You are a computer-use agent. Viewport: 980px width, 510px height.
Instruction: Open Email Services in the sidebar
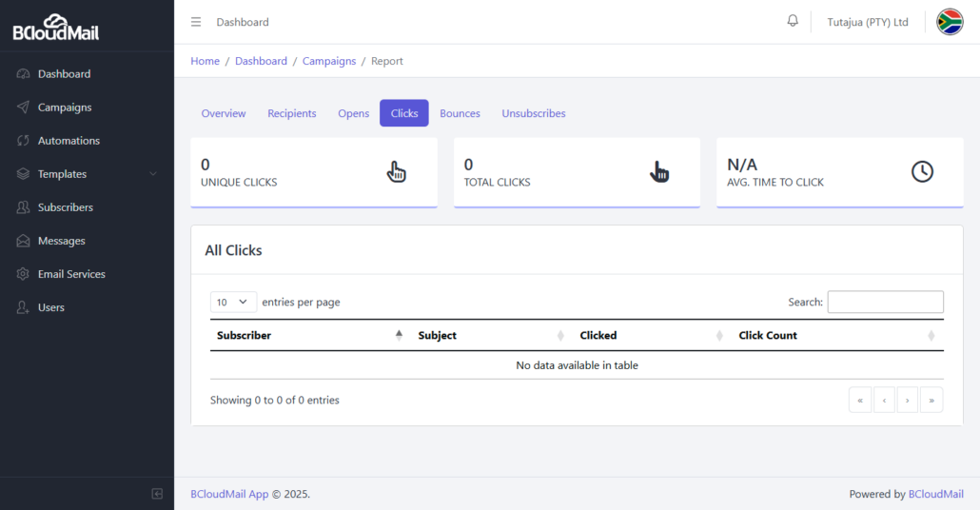(71, 274)
